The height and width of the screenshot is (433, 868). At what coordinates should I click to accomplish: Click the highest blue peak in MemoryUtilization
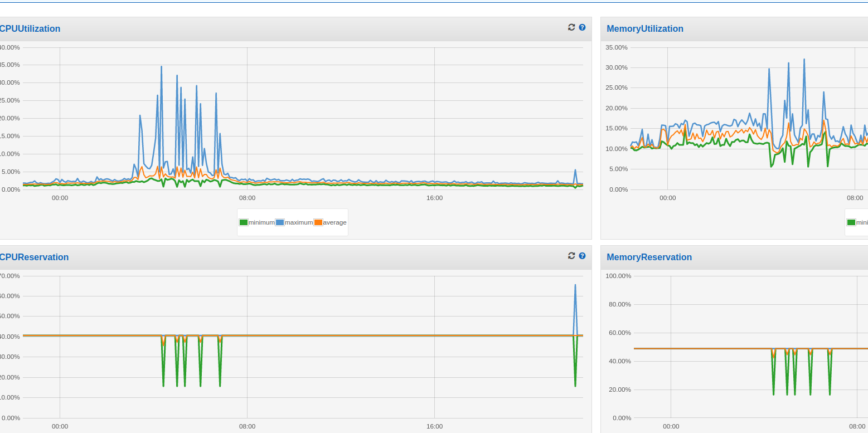click(804, 60)
